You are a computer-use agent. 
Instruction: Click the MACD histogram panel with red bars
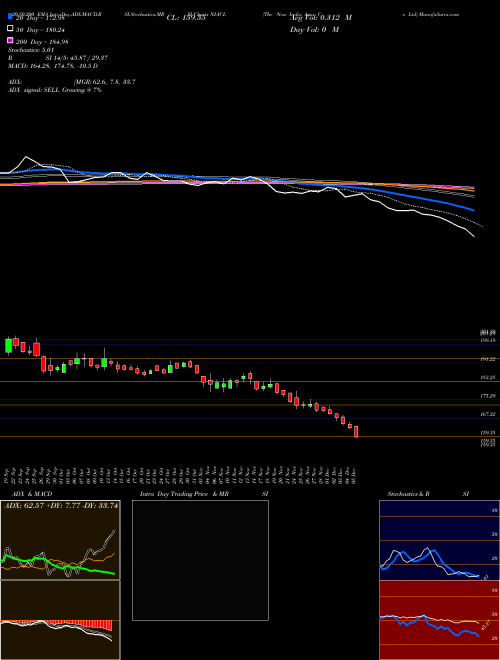[60, 620]
